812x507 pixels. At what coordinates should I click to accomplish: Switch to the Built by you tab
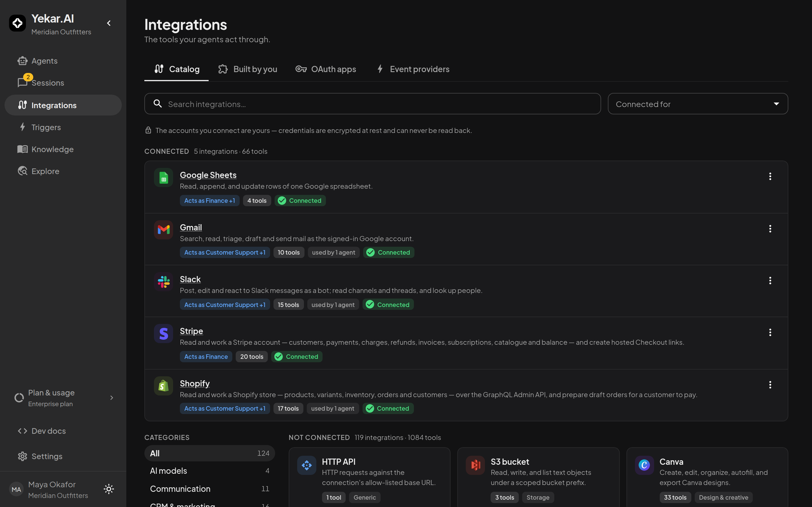(248, 69)
